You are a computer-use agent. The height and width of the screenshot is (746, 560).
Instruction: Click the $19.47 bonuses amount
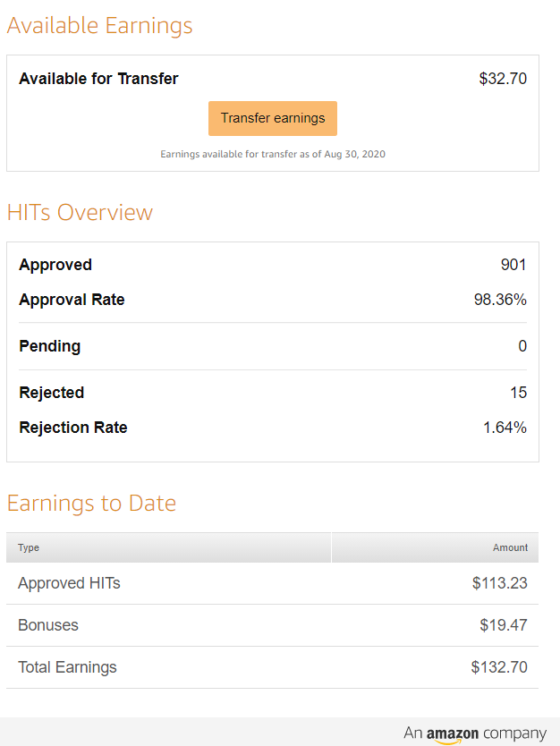[504, 625]
